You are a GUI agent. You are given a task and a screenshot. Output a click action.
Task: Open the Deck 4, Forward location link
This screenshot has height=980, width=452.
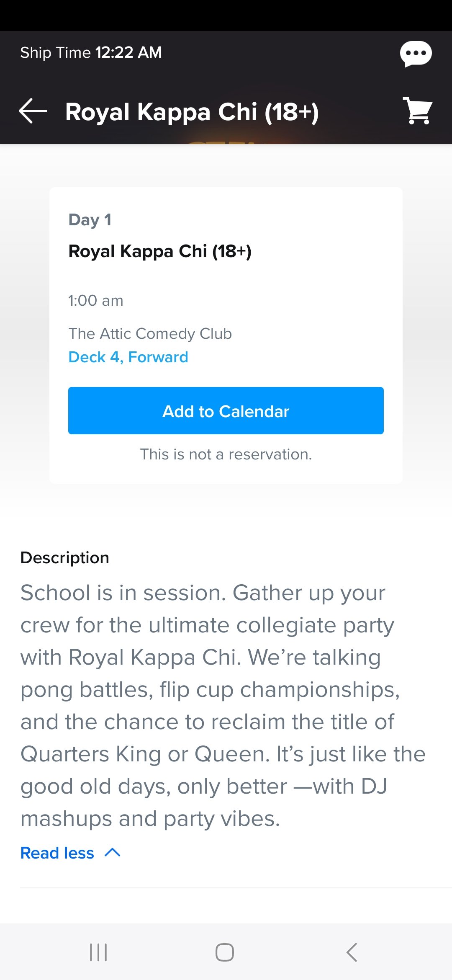[x=128, y=357]
